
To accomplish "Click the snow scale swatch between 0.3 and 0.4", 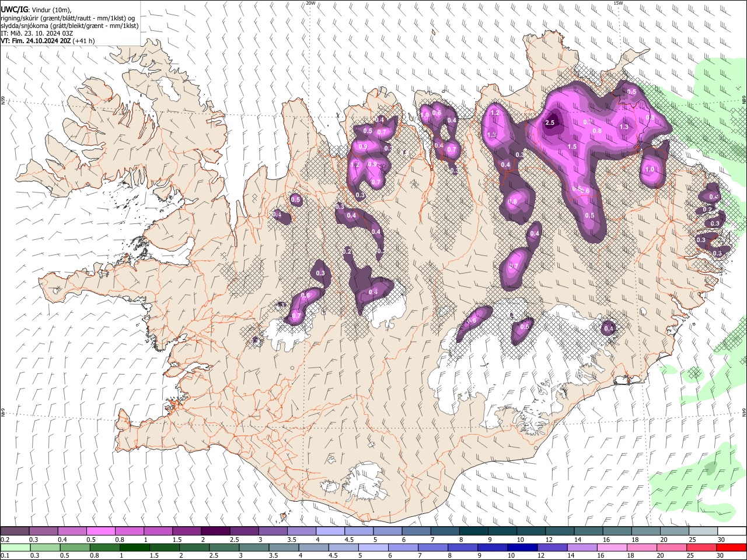I will [44, 531].
